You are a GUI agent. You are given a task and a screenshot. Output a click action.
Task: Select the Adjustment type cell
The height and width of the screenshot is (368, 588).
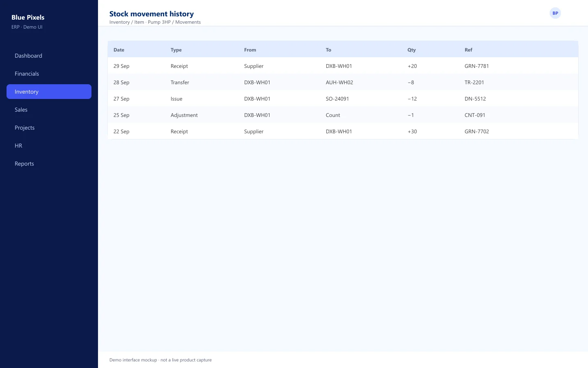coord(184,115)
